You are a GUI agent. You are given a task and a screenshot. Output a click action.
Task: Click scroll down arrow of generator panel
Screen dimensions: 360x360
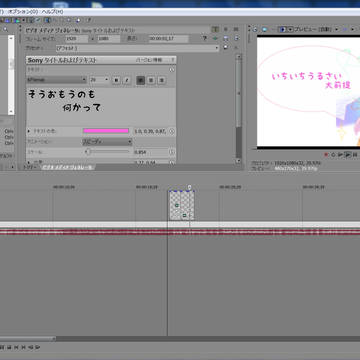click(x=238, y=161)
